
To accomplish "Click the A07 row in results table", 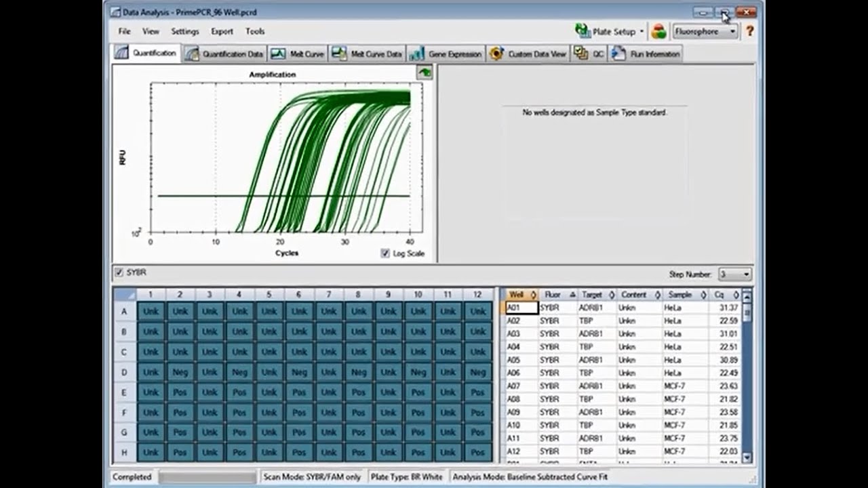I will [x=623, y=386].
